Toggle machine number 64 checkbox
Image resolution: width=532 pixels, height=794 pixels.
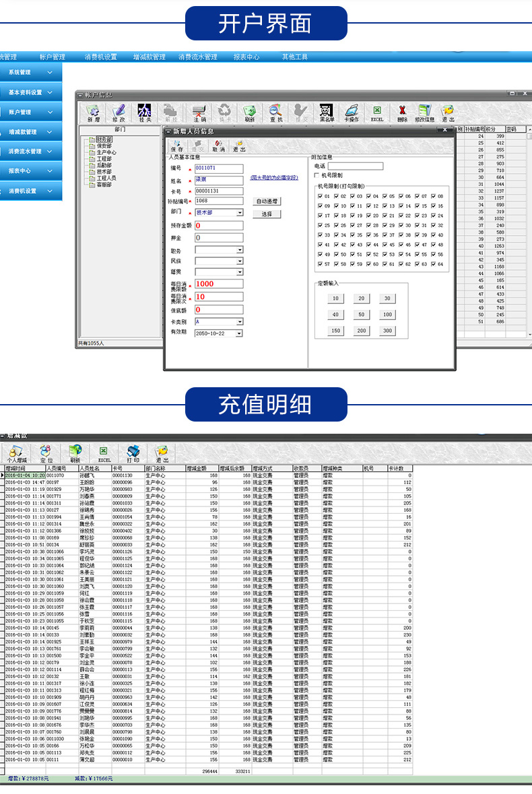434,264
